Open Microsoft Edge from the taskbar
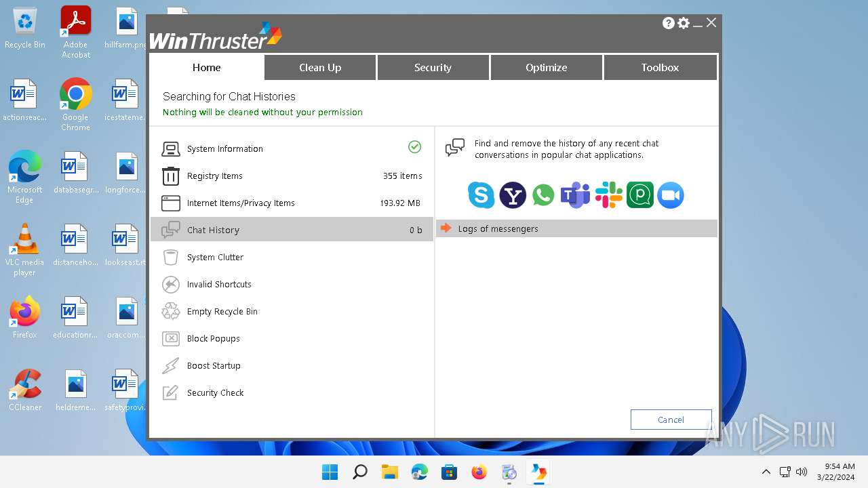 point(419,472)
